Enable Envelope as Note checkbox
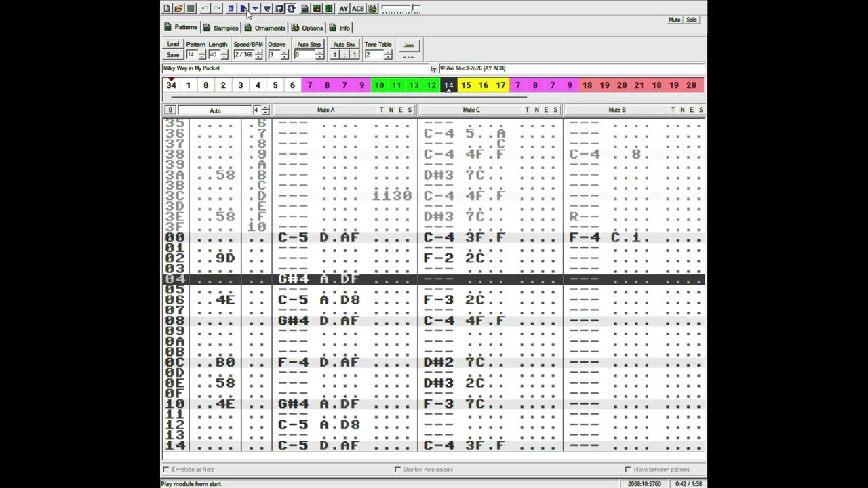This screenshot has height=488, width=868. click(x=166, y=470)
